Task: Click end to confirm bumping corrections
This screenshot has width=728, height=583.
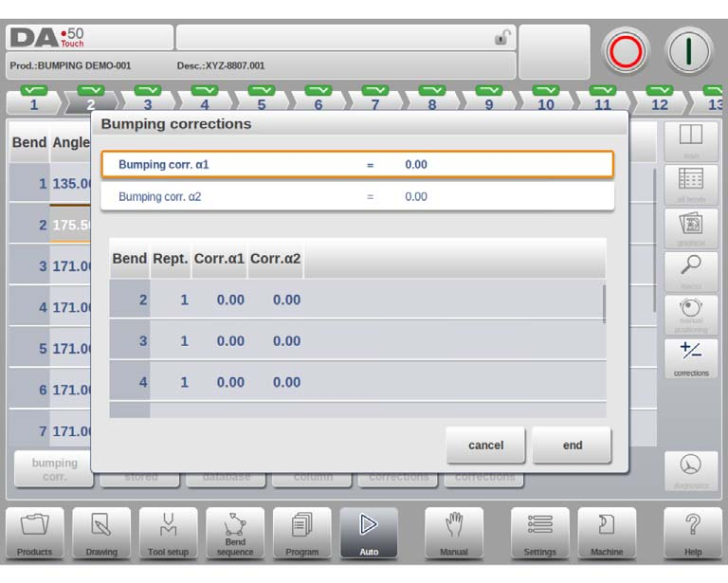Action: (x=572, y=446)
